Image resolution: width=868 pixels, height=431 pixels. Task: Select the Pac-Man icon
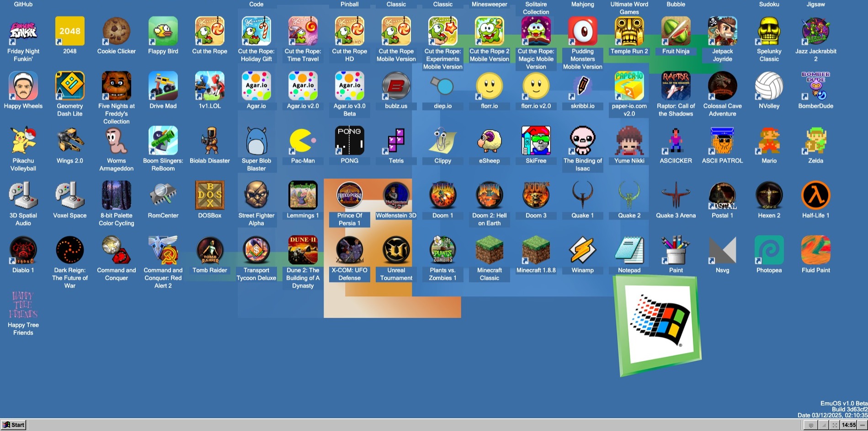pyautogui.click(x=303, y=141)
